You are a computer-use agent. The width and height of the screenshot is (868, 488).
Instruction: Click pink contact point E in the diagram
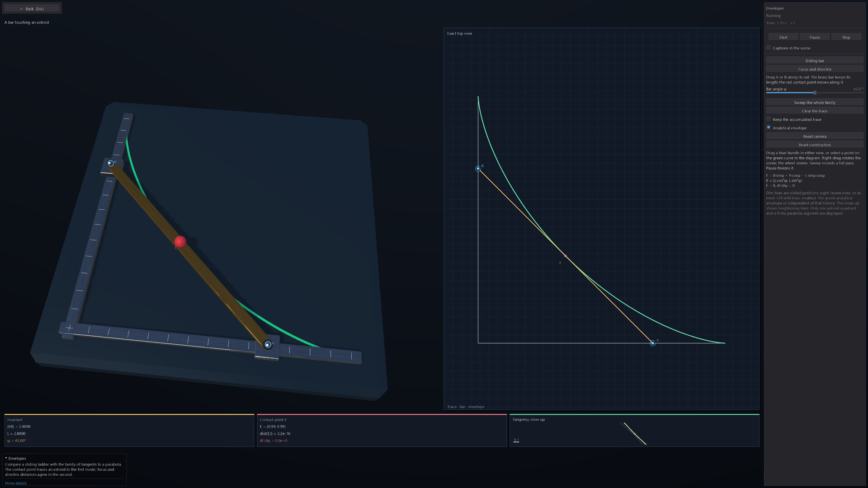[x=565, y=256]
